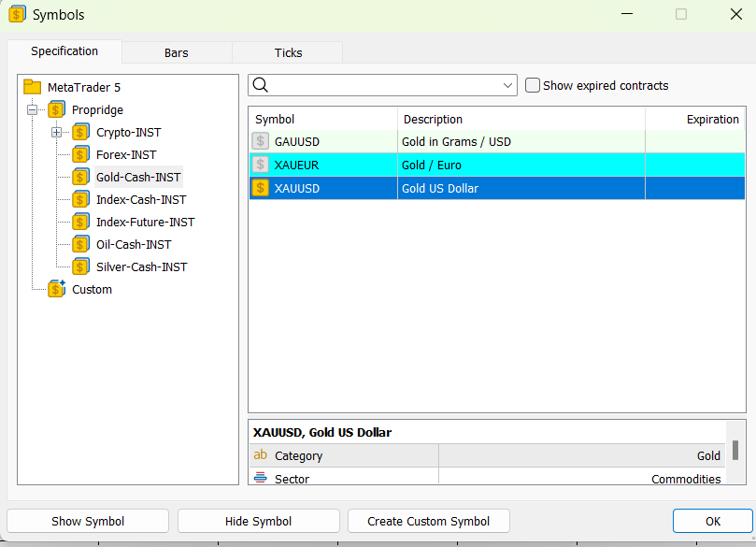Click the Custom symbols group icon
This screenshot has width=756, height=547.
point(56,289)
